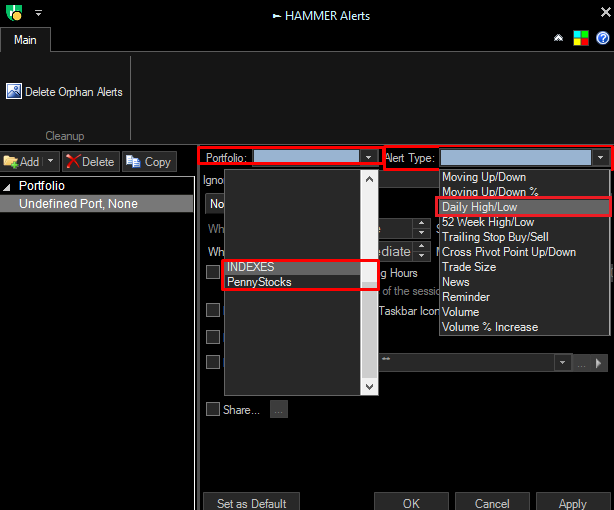
Task: Open the Add button dropdown arrow
Action: pos(51,161)
